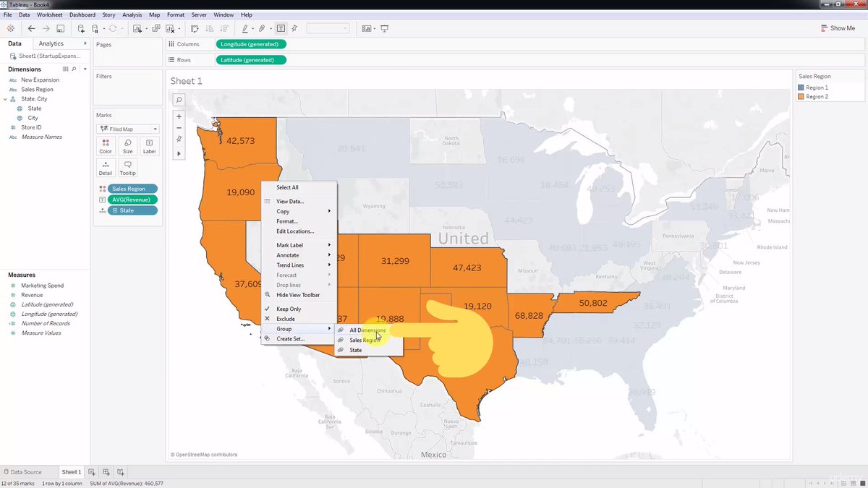
Task: Click the Fix Axes pin icon
Action: click(294, 28)
